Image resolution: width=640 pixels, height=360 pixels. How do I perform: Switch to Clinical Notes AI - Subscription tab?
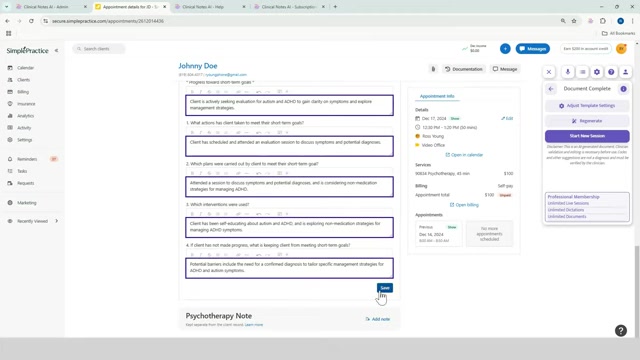tap(289, 7)
